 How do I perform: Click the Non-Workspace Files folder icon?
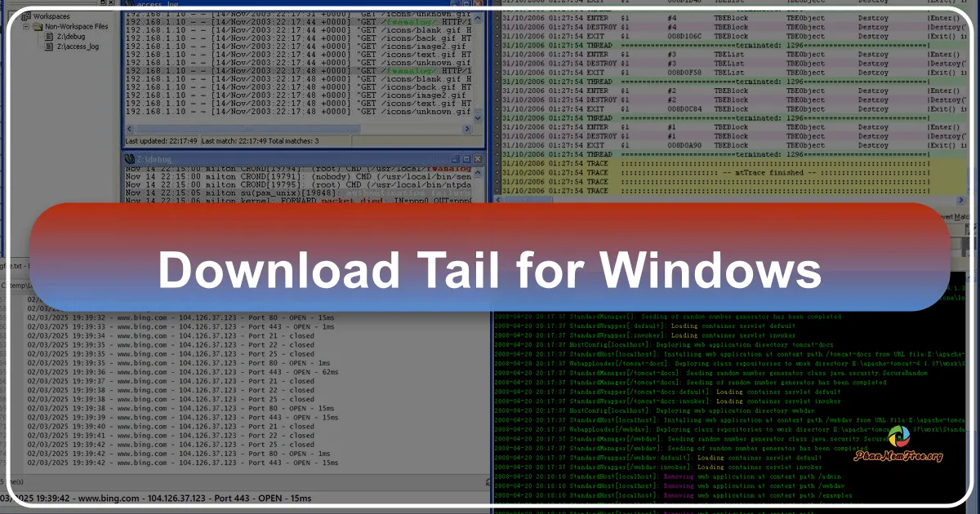point(38,25)
